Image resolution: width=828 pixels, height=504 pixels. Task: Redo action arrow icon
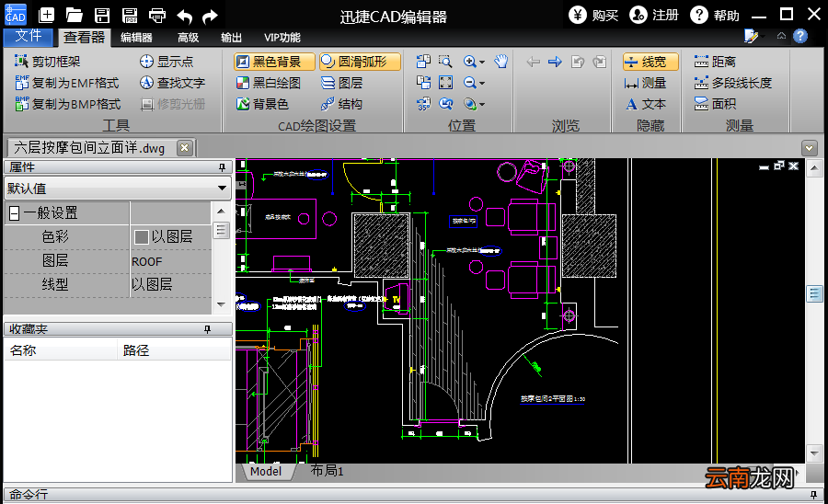coord(210,17)
